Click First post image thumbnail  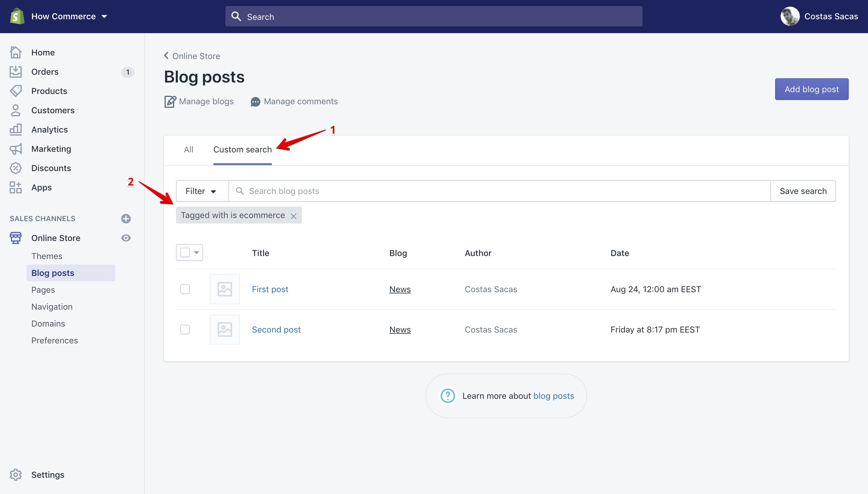point(225,289)
